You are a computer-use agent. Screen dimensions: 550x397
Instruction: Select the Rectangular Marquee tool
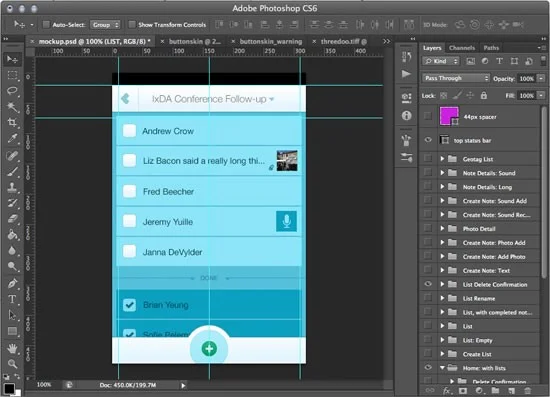[12, 75]
